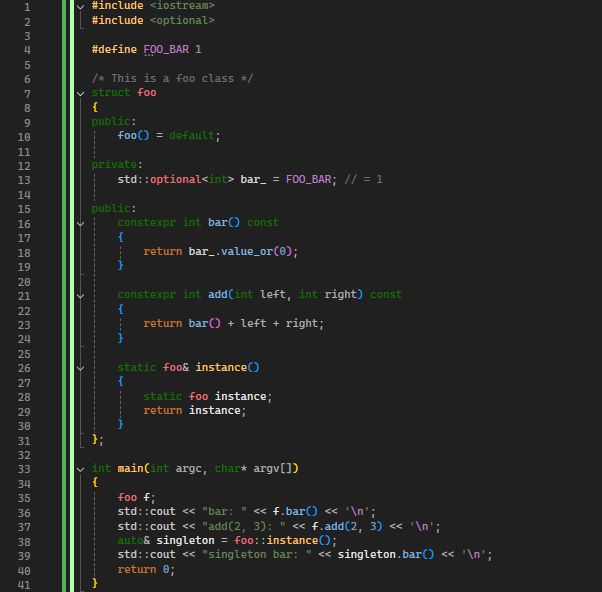Click line number 13 in the gutter

click(x=23, y=179)
